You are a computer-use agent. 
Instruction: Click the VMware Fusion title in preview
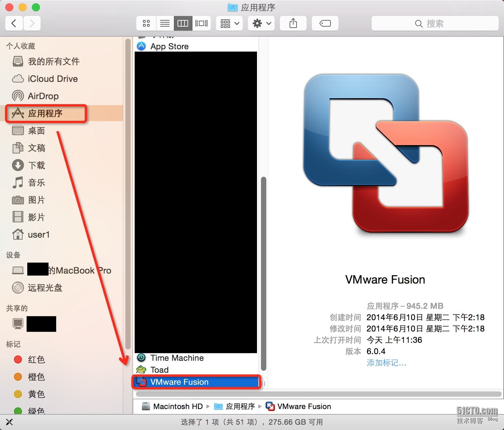click(385, 280)
